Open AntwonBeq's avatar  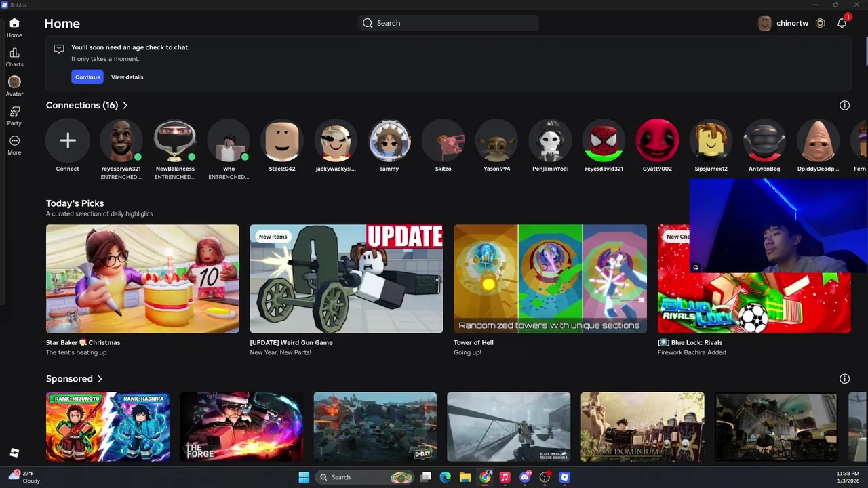(x=764, y=141)
